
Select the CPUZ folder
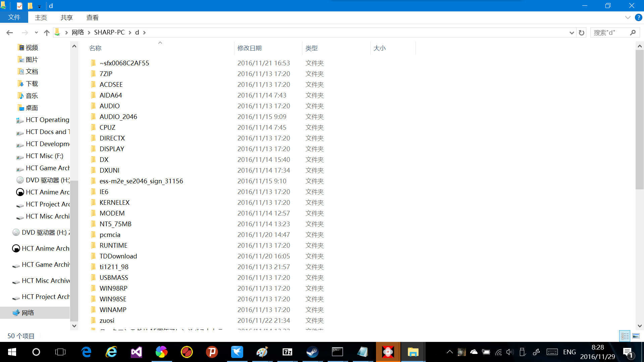pyautogui.click(x=107, y=127)
